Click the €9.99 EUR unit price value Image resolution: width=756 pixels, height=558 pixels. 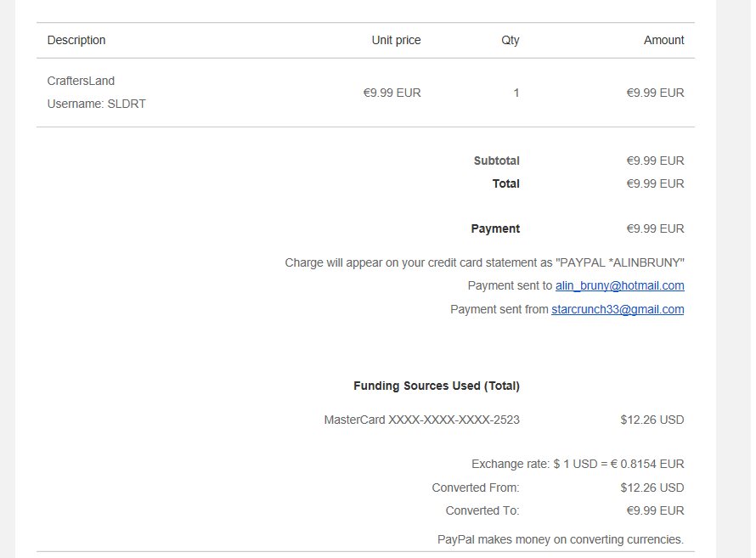point(392,93)
